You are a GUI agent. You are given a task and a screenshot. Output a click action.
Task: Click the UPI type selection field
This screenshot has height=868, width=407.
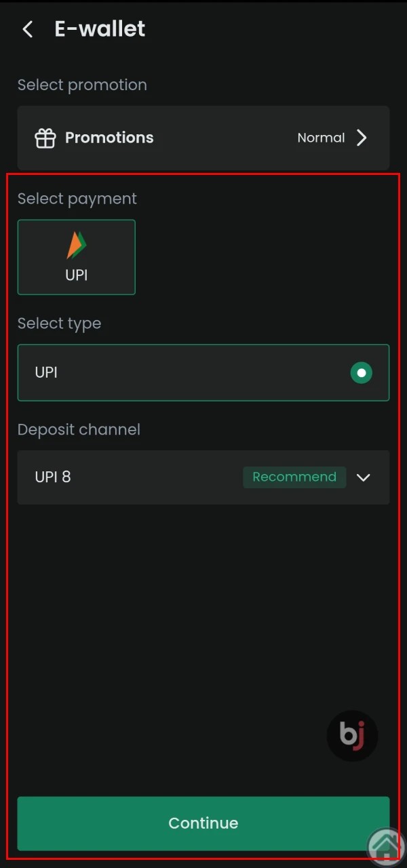click(203, 372)
